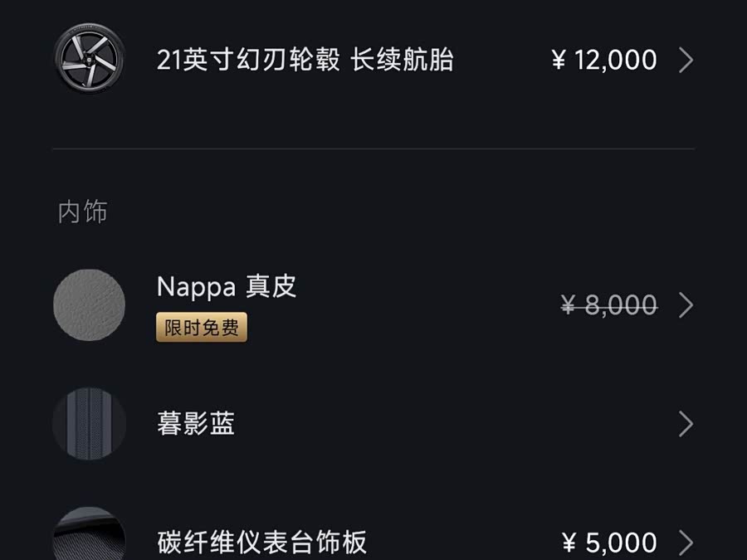
Task: Expand the 暮影蓝 row arrow
Action: click(686, 424)
